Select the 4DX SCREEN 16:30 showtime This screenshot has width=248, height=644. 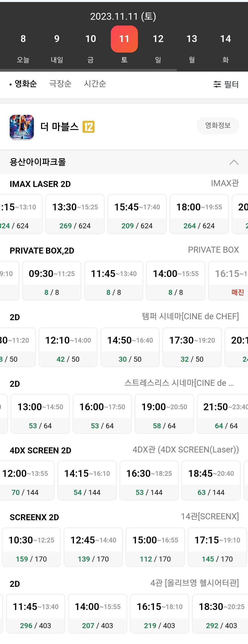[149, 480]
